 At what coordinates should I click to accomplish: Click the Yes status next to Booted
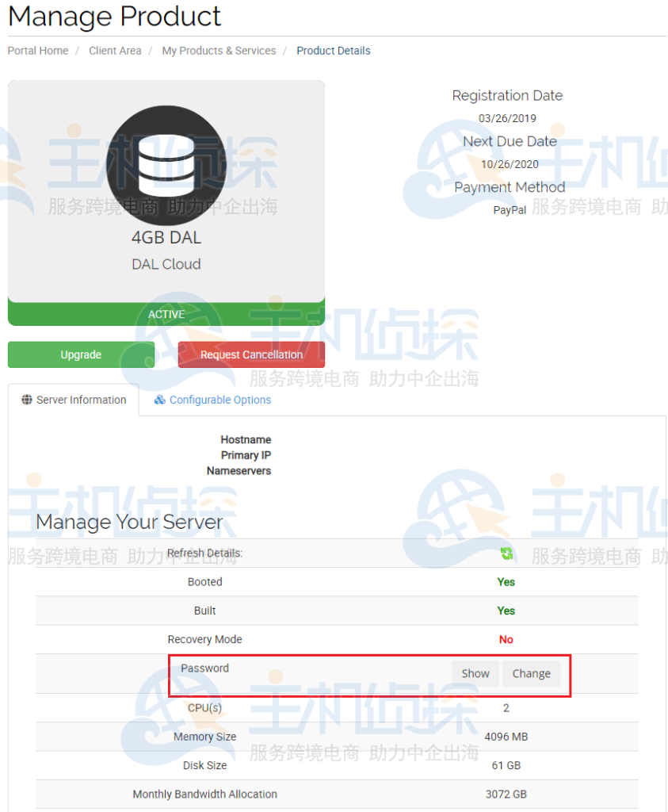click(506, 581)
